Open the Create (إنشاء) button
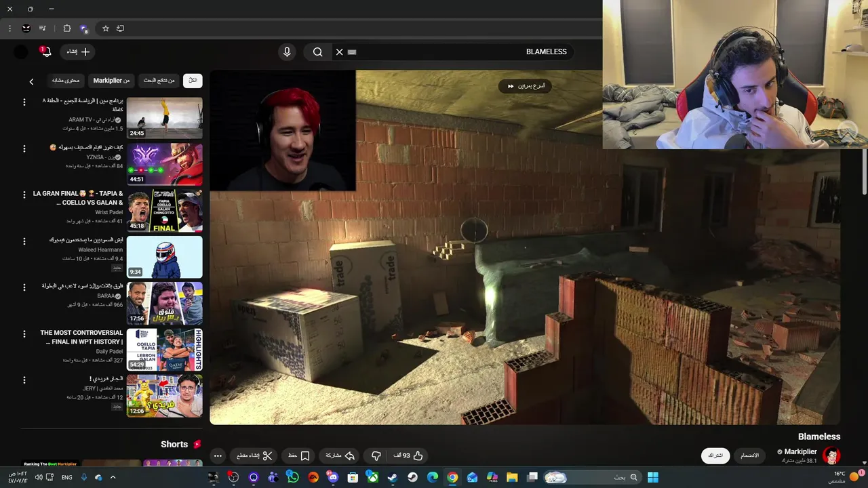This screenshot has width=868, height=488. click(77, 52)
